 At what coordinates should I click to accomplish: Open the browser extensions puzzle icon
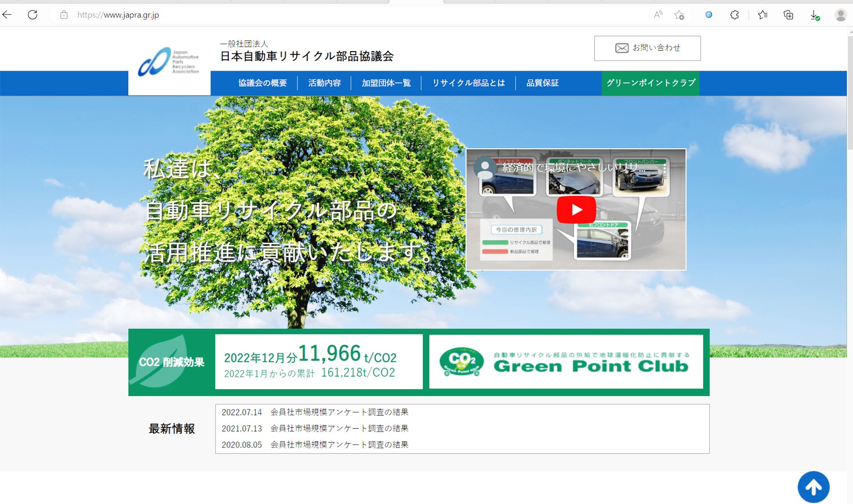(x=735, y=15)
